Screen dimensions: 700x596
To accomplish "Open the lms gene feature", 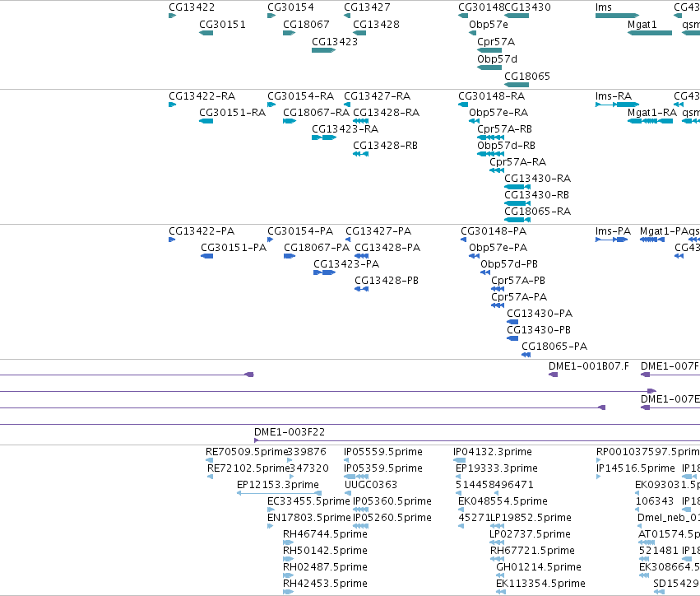I will click(618, 16).
